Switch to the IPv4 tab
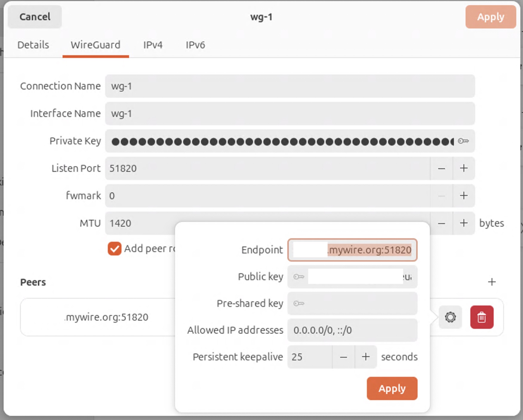The image size is (523, 420). (x=153, y=45)
